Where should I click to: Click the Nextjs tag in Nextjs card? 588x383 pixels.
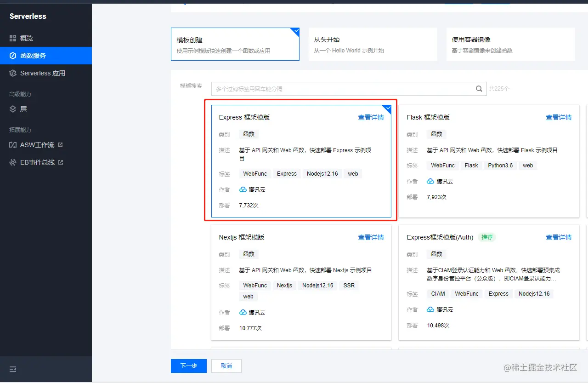pos(284,286)
